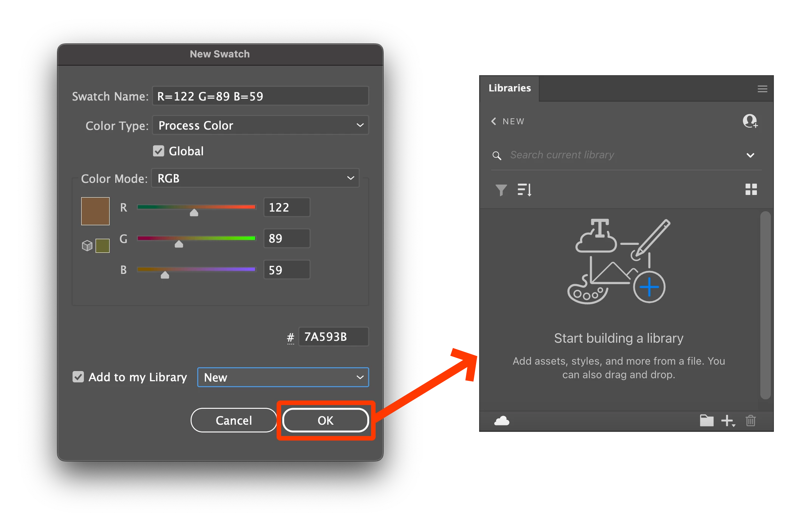Click the cloud sync status icon
The width and height of the screenshot is (789, 532).
[x=502, y=421]
